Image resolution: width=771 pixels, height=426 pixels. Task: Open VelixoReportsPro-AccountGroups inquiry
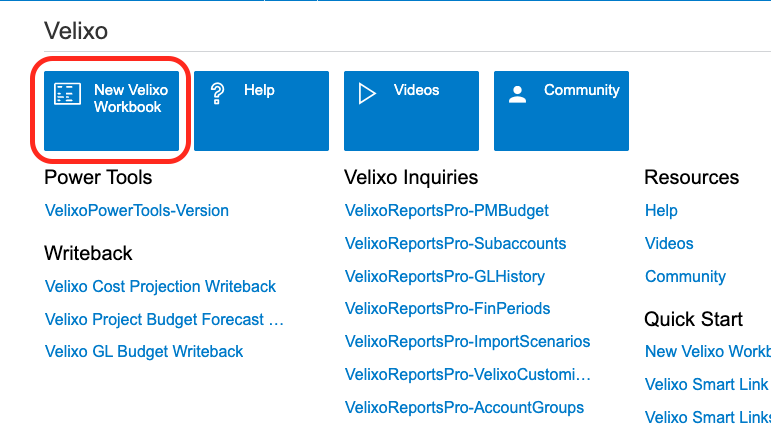(x=464, y=407)
